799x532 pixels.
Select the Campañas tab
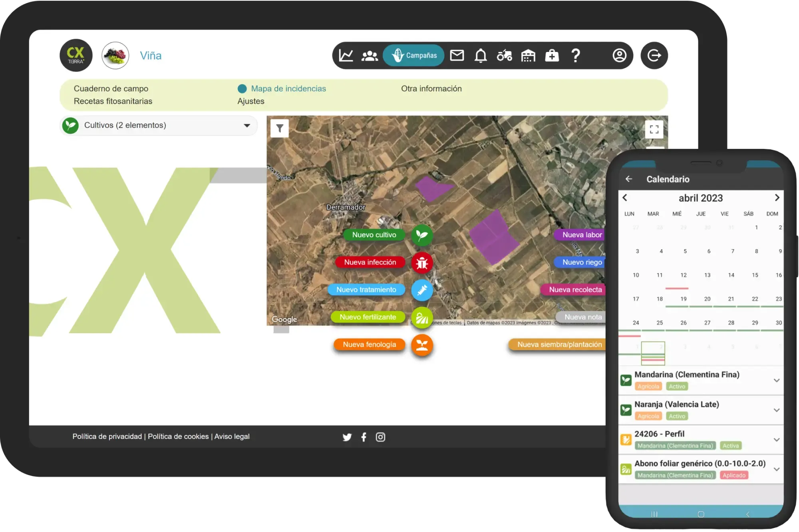(x=413, y=56)
